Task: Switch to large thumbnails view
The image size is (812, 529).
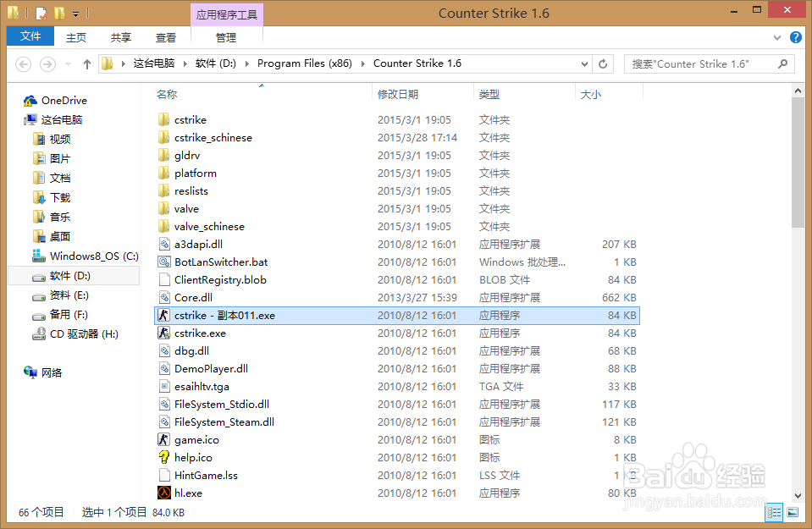Action: click(794, 512)
